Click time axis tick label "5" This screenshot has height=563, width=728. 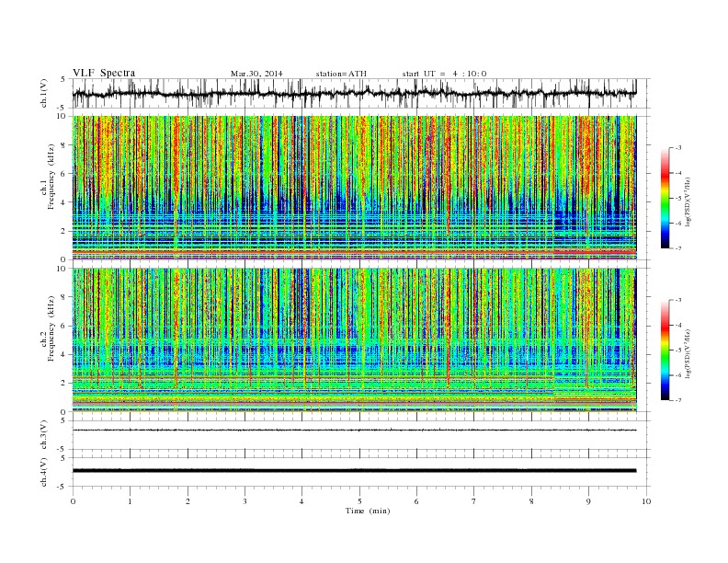tap(359, 501)
